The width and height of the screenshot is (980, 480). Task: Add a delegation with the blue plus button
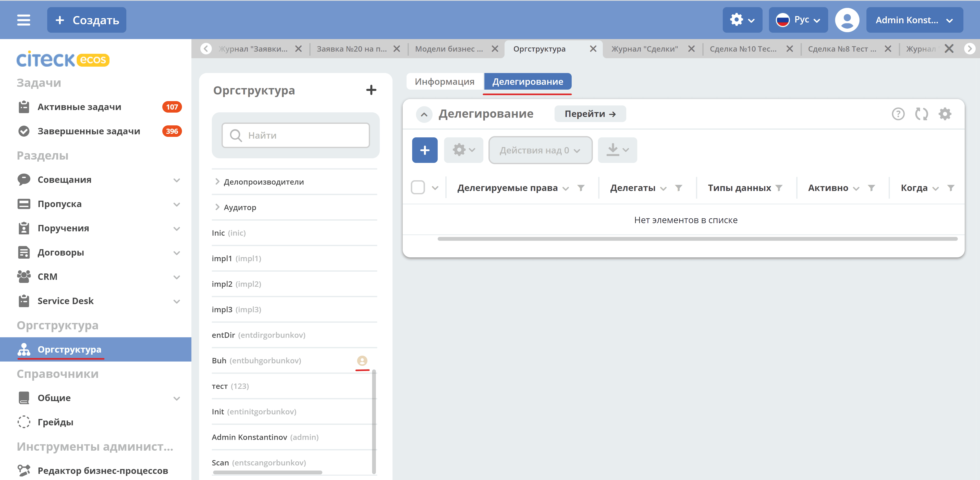click(x=425, y=150)
